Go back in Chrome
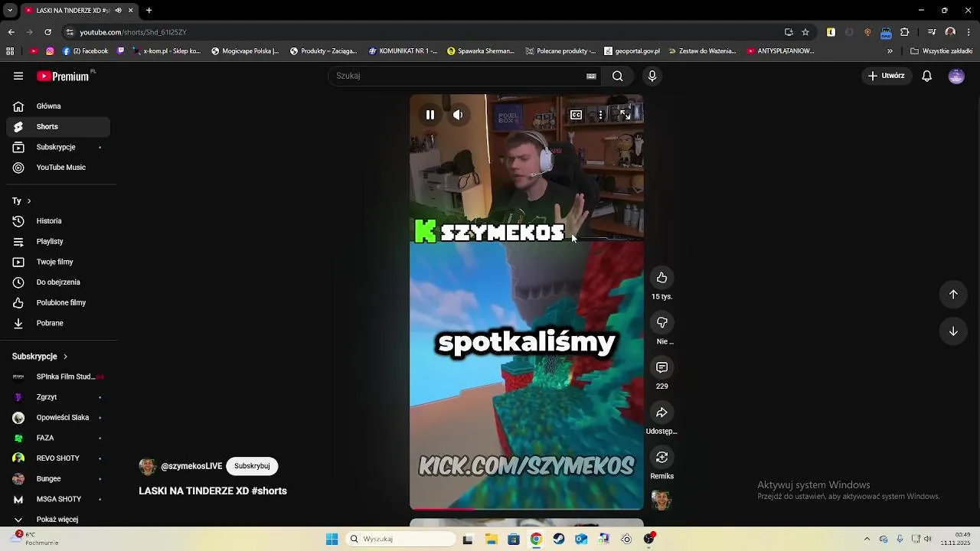This screenshot has height=551, width=980. (x=11, y=32)
